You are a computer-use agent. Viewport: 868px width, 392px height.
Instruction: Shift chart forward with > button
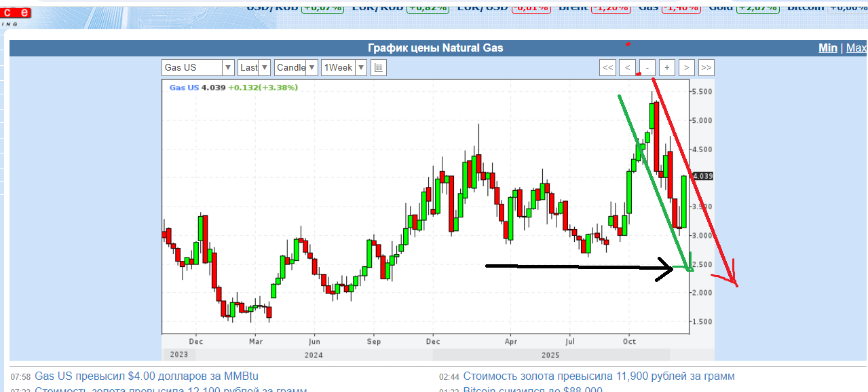pyautogui.click(x=687, y=67)
